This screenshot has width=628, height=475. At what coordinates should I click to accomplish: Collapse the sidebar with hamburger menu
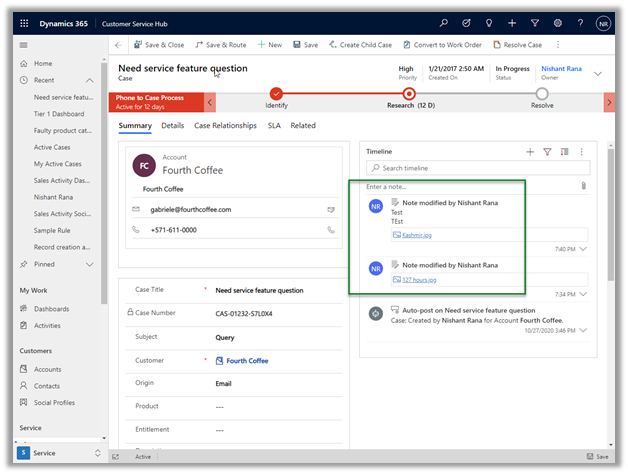22,45
